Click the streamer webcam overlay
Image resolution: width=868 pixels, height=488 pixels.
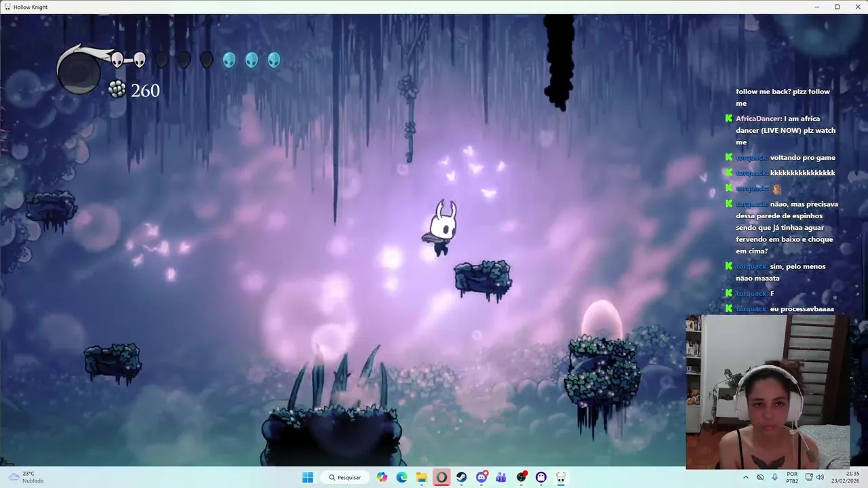pyautogui.click(x=768, y=392)
